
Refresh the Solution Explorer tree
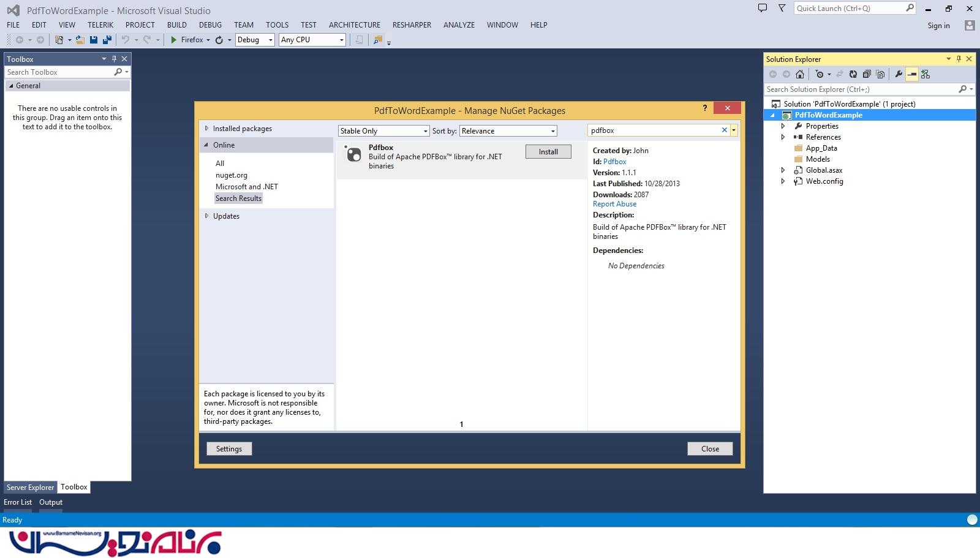click(x=853, y=74)
